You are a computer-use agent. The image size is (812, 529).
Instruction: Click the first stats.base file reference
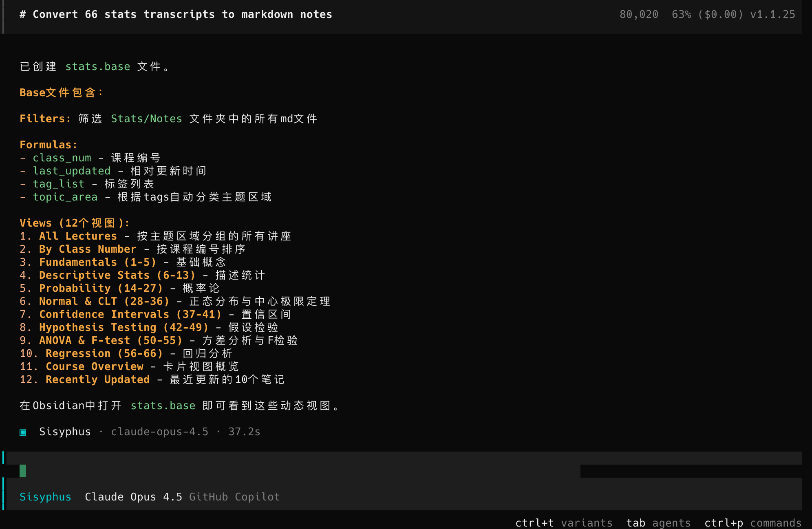pos(97,66)
